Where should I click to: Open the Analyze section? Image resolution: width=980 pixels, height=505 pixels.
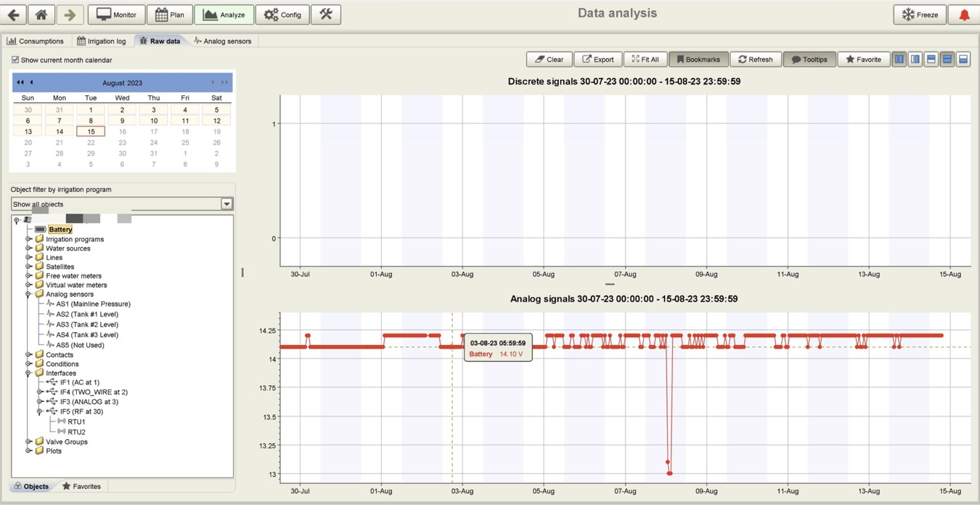[x=224, y=15]
